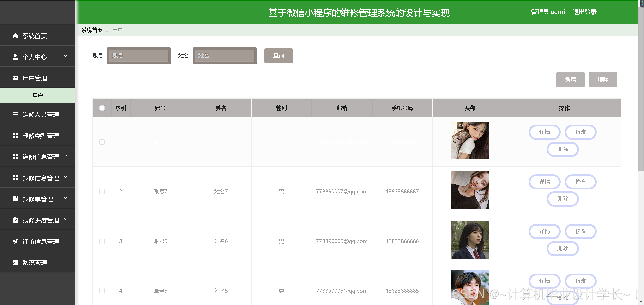This screenshot has height=305, width=644.
Task: Check the row checkbox for 账号6
Action: pyautogui.click(x=102, y=241)
